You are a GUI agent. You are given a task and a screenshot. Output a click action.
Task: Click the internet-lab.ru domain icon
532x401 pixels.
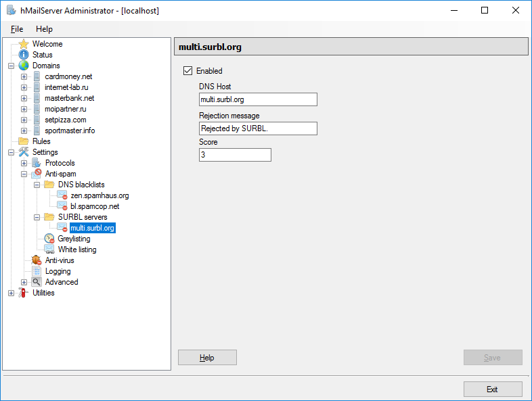(x=37, y=87)
